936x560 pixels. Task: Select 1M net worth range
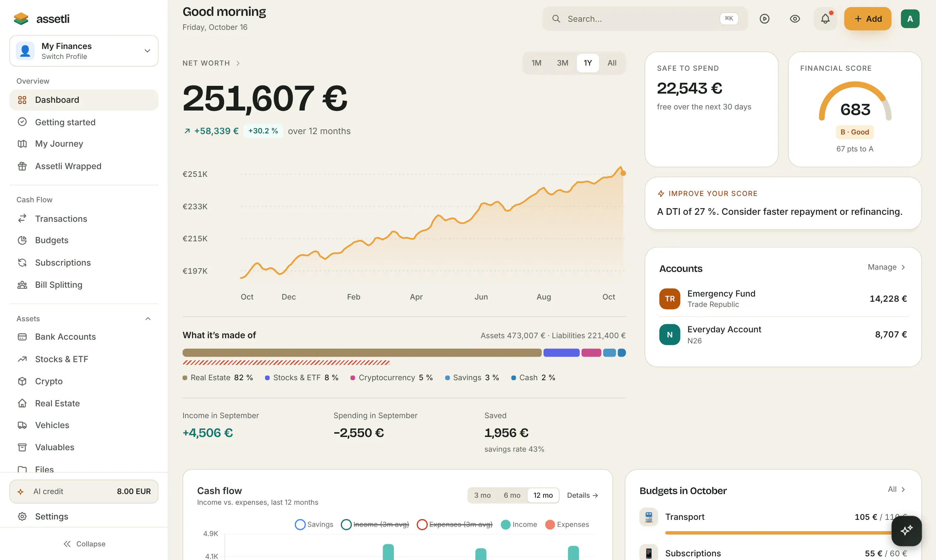pos(536,63)
